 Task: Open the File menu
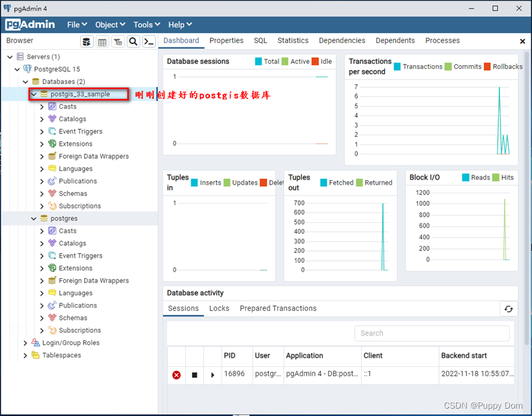point(77,25)
